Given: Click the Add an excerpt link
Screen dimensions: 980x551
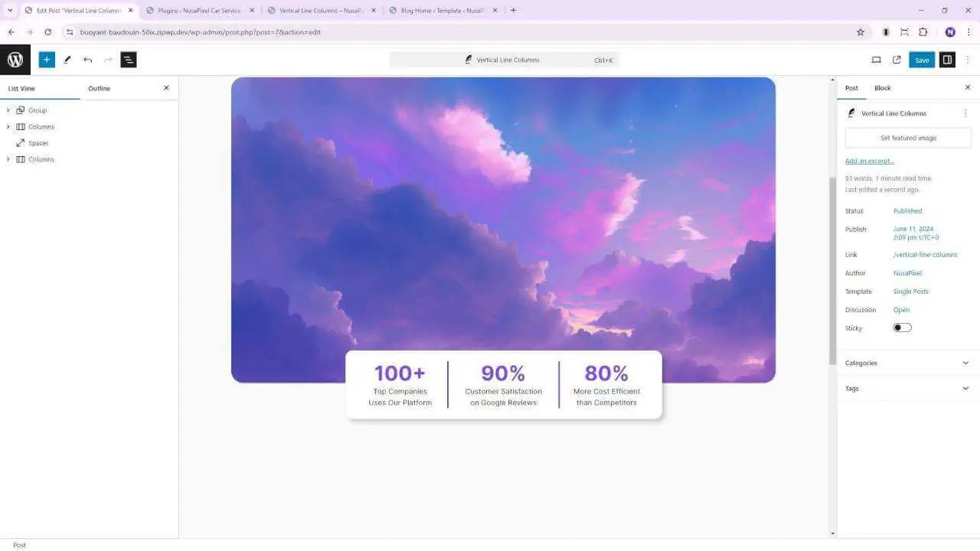Looking at the screenshot, I should [x=869, y=161].
